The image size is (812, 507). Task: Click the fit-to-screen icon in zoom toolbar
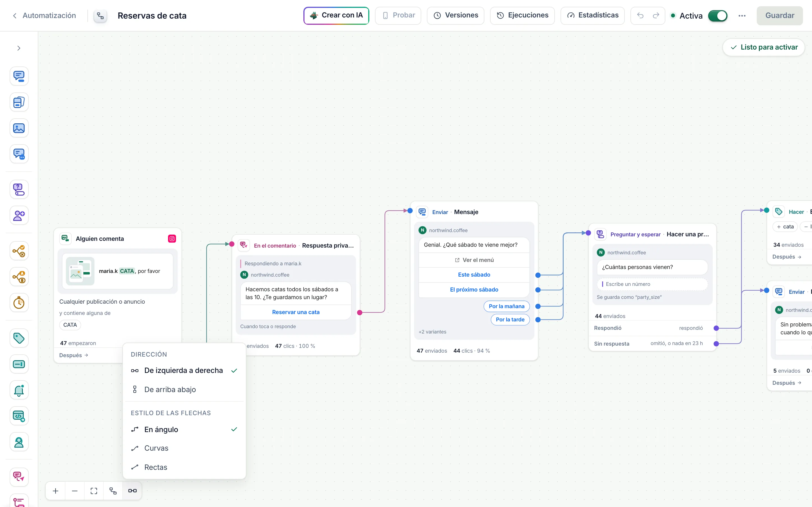click(94, 491)
